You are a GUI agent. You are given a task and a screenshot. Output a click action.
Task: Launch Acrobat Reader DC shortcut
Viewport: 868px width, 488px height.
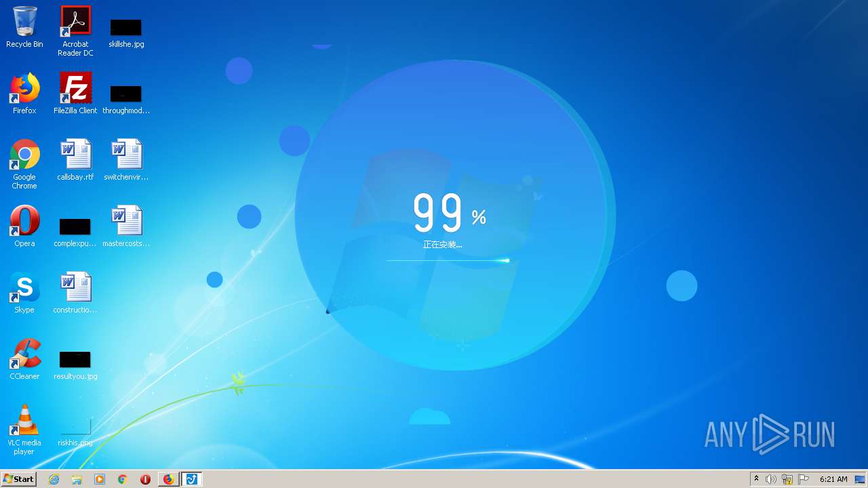tap(75, 31)
